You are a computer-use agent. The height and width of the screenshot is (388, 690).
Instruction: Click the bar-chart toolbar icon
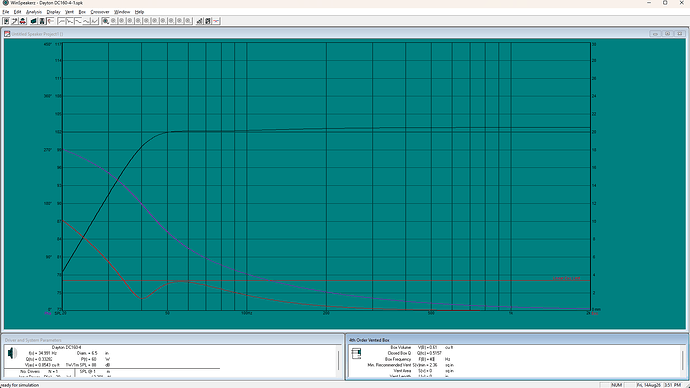coord(199,21)
